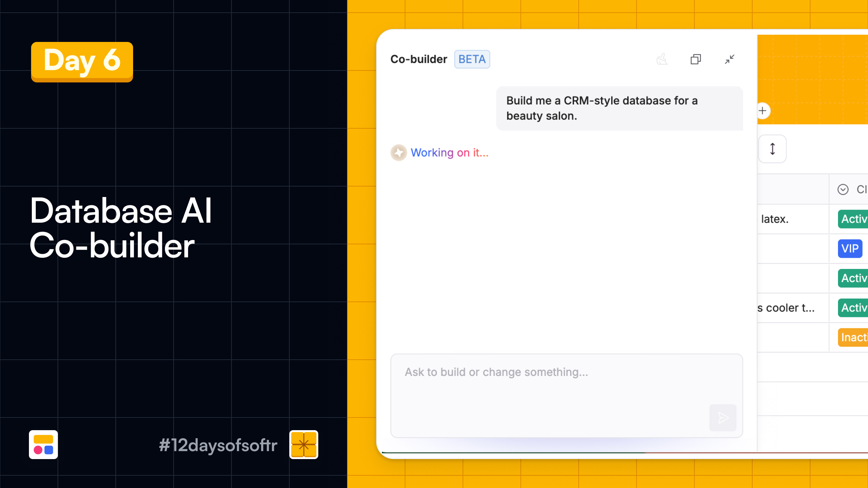
Task: Clear chat using the broom icon
Action: tap(662, 59)
